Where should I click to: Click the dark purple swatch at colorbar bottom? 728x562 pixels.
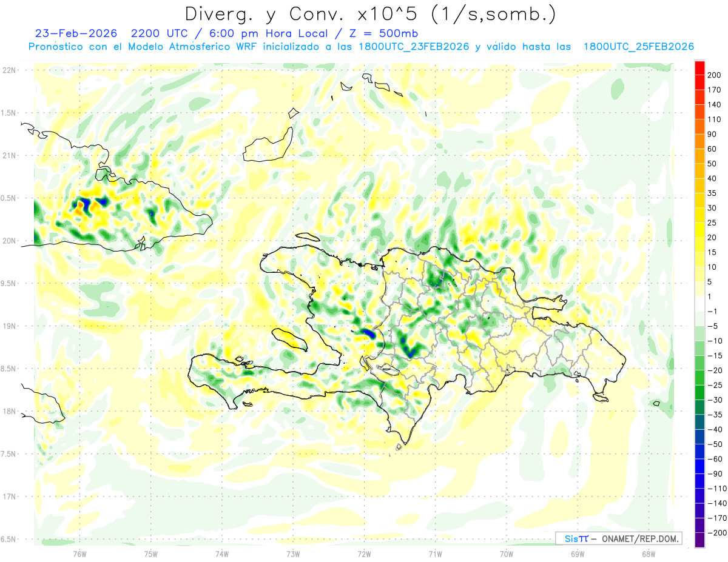(x=700, y=540)
